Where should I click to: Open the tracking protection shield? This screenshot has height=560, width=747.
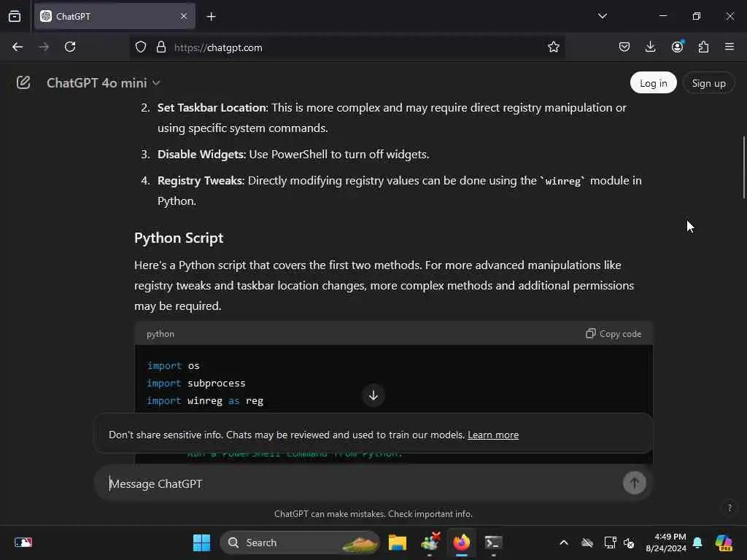click(x=141, y=47)
